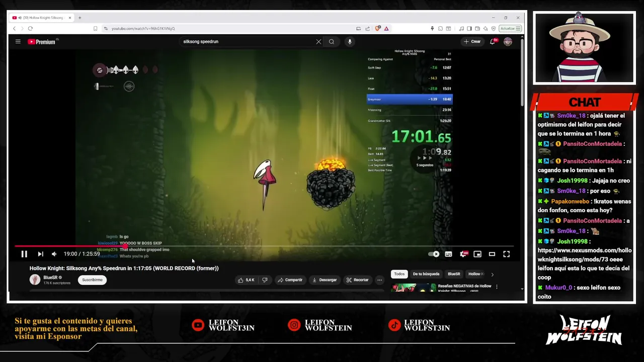
Task: Run the search with magnifier icon
Action: pyautogui.click(x=332, y=42)
